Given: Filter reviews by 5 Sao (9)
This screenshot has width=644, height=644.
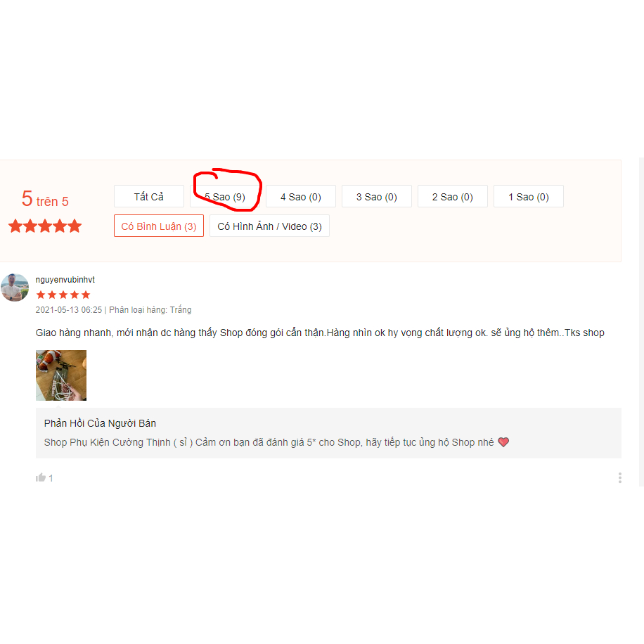Looking at the screenshot, I should 225,196.
